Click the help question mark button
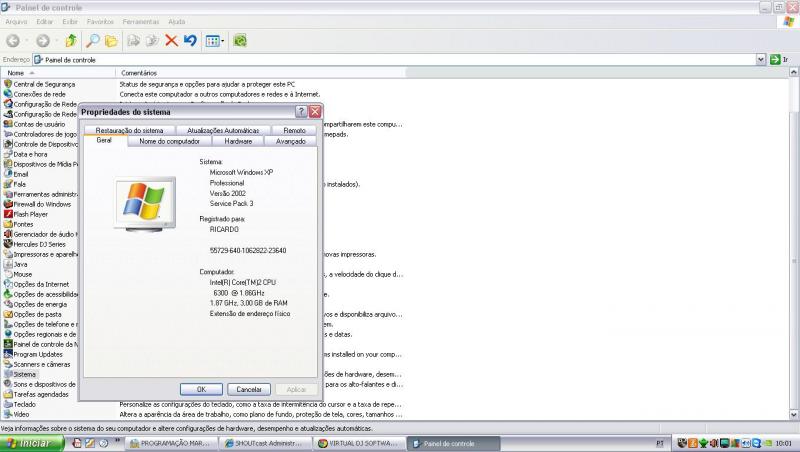This screenshot has width=800, height=452. tap(301, 112)
